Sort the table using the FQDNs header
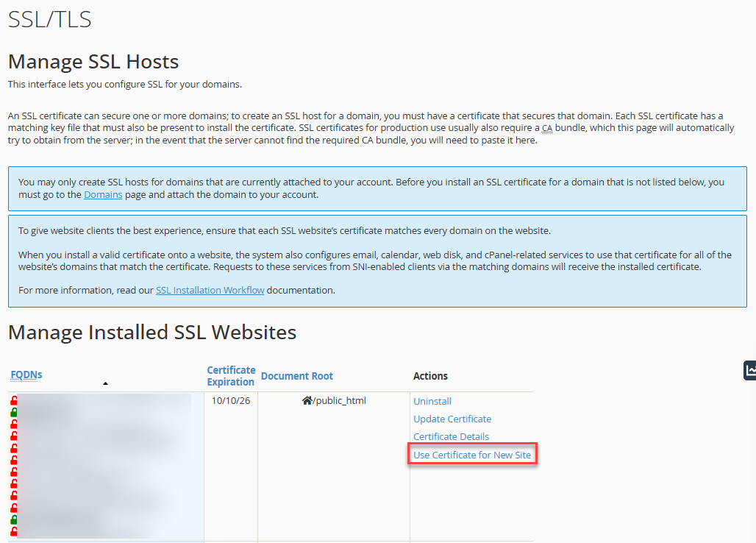This screenshot has height=543, width=756. pyautogui.click(x=26, y=374)
